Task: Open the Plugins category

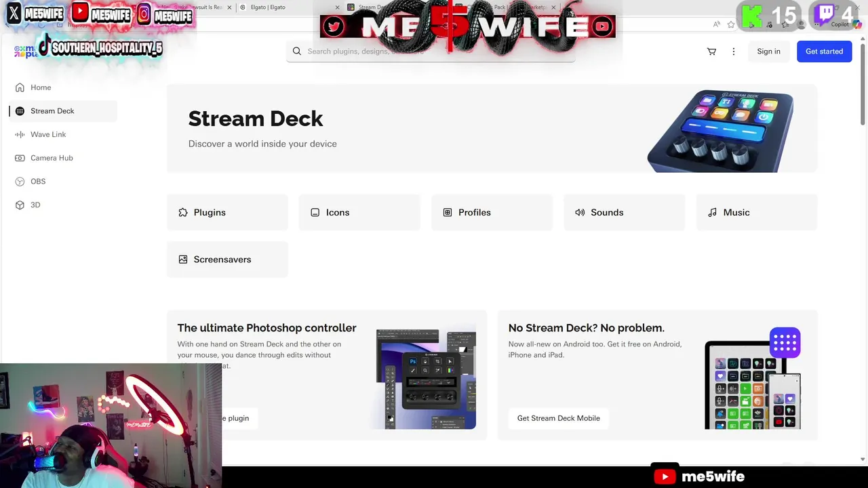Action: tap(227, 212)
